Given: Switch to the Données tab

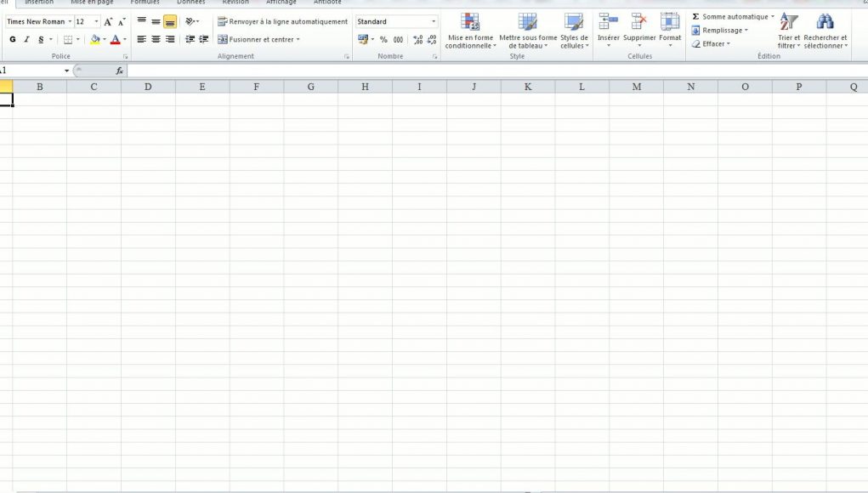Looking at the screenshot, I should 191,3.
